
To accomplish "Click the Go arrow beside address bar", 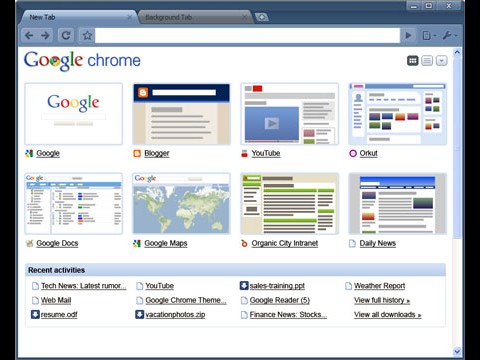I will pos(408,35).
